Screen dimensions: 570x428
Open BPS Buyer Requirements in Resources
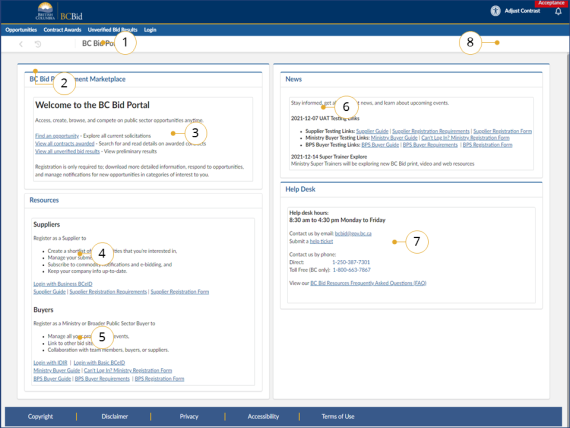102,379
